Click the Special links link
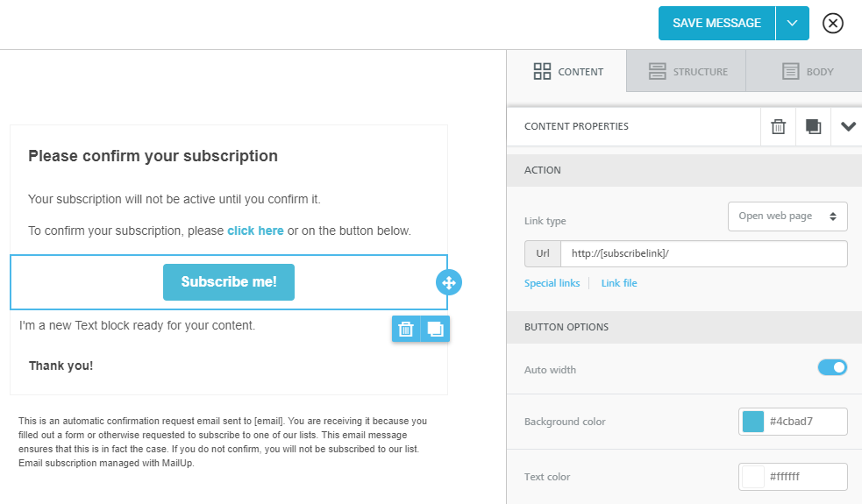Viewport: 862px width, 504px height. (x=552, y=283)
